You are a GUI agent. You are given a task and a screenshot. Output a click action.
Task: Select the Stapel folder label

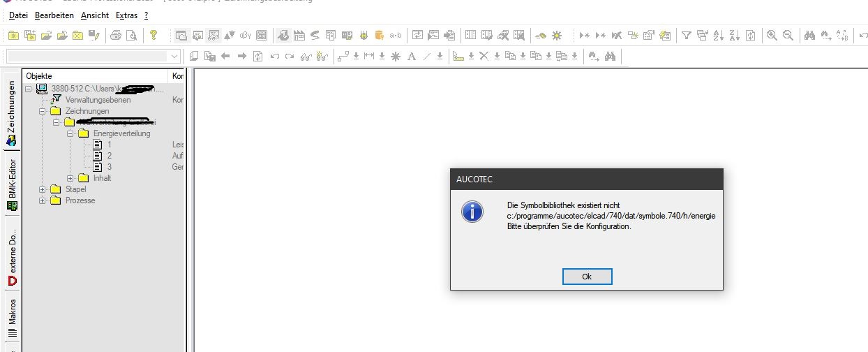coord(75,189)
